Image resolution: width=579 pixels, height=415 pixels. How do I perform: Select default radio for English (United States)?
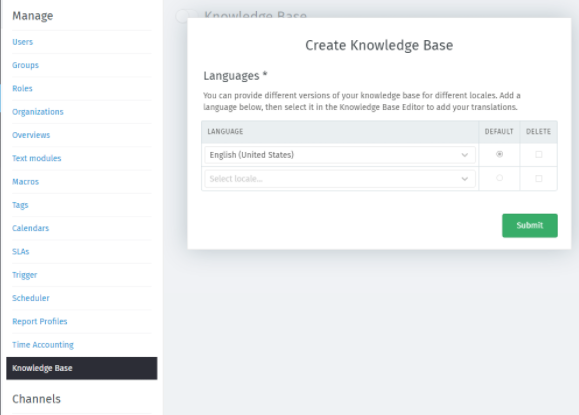point(499,154)
